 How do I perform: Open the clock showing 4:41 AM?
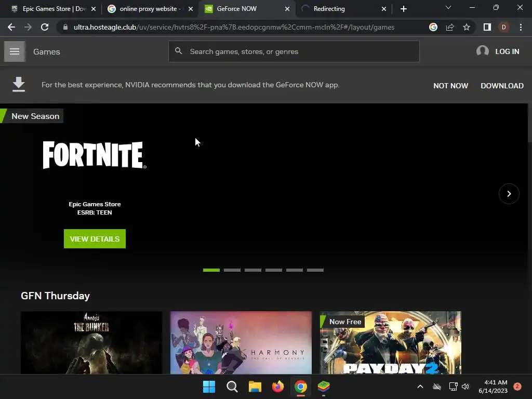tap(493, 387)
